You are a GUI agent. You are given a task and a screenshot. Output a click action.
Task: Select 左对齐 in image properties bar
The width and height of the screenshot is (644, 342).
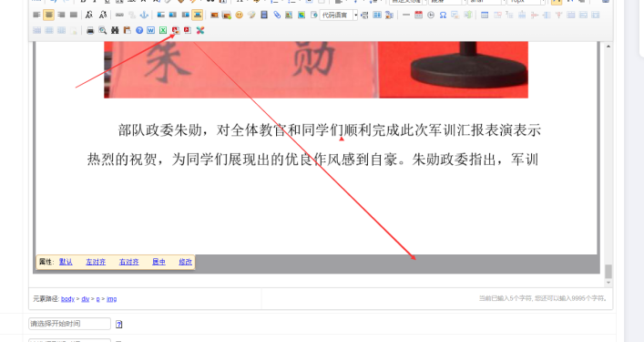[x=96, y=262]
